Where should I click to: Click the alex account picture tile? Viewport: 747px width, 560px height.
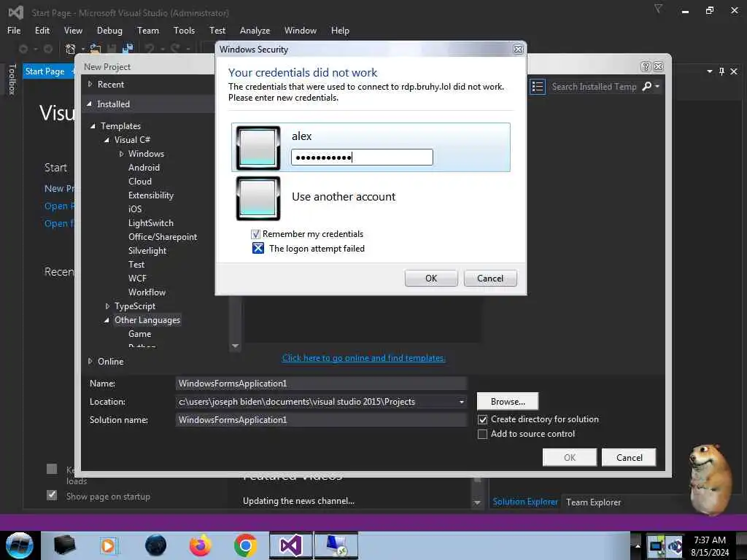point(258,147)
